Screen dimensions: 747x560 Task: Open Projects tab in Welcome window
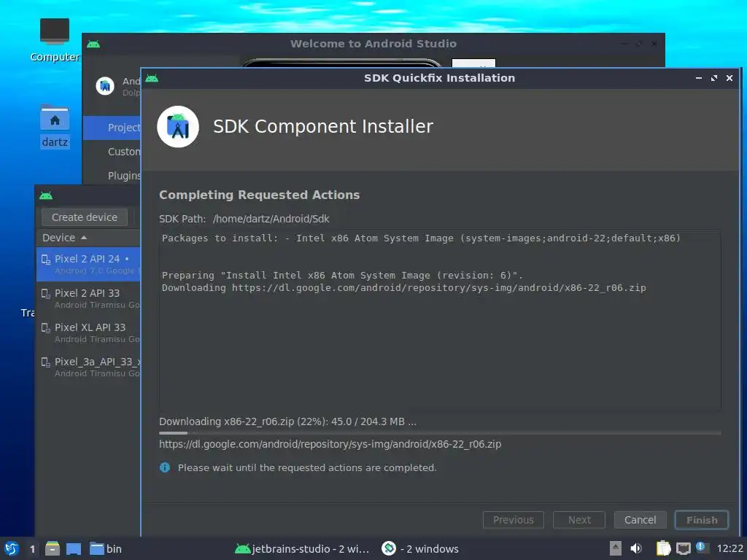112,128
